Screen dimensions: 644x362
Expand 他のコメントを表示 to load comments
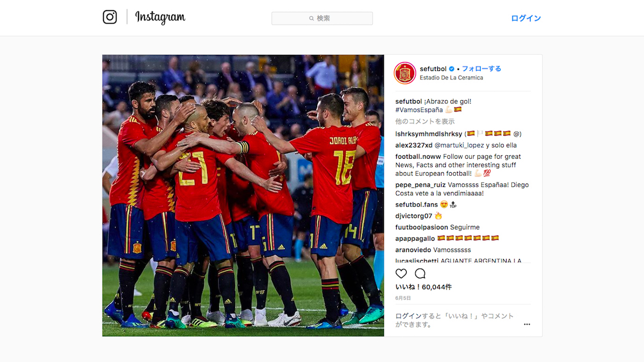[x=425, y=122]
